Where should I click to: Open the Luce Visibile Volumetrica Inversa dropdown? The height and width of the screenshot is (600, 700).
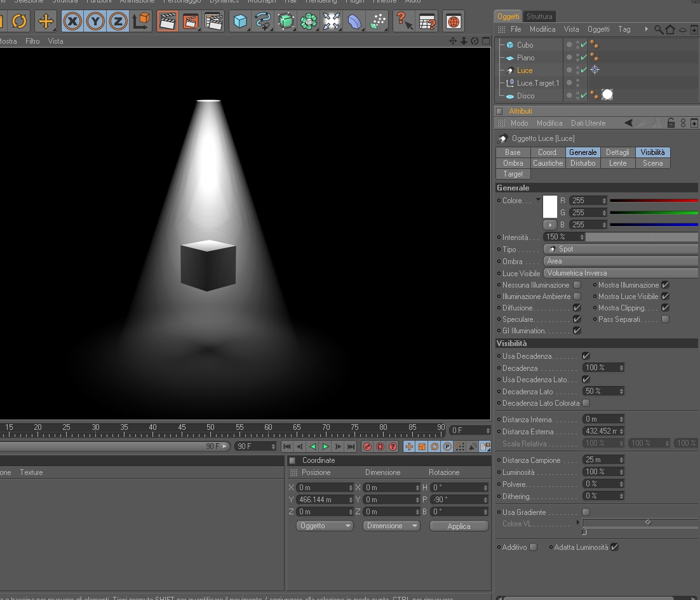(x=621, y=273)
